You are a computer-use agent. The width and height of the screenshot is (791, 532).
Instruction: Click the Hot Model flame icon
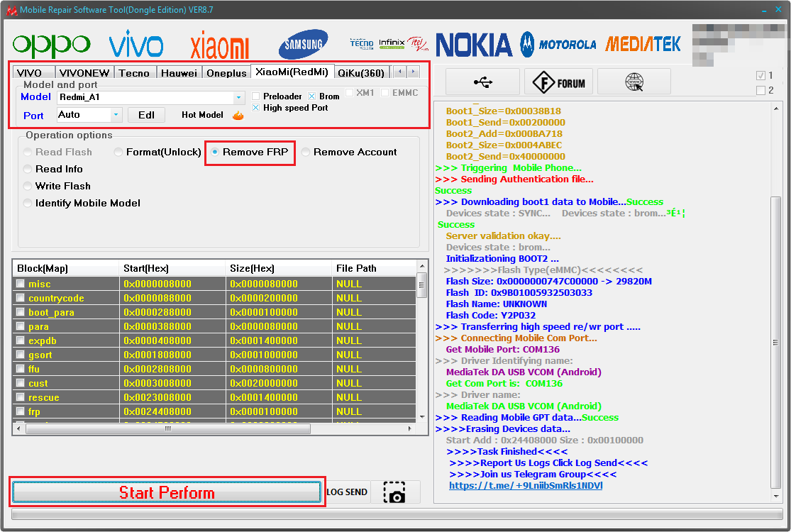point(238,116)
